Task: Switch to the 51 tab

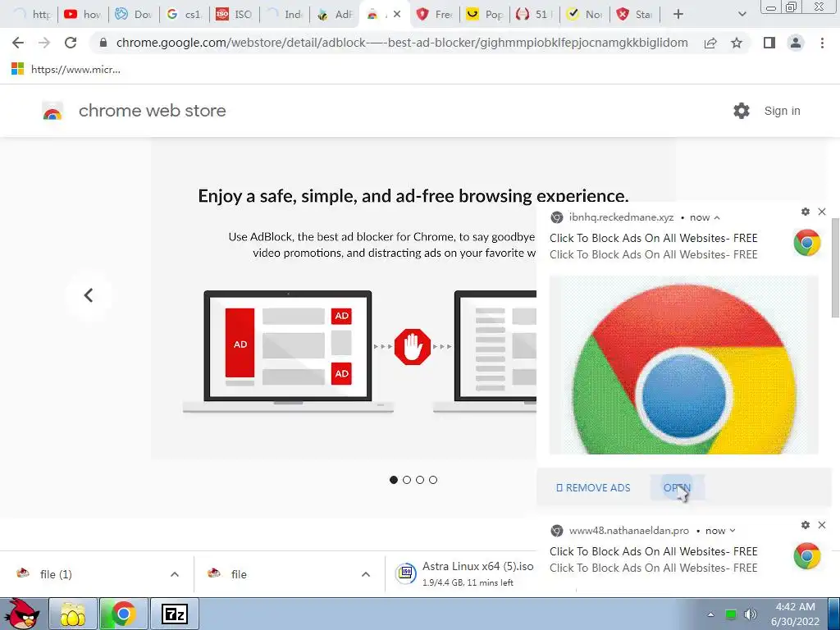Action: [535, 15]
